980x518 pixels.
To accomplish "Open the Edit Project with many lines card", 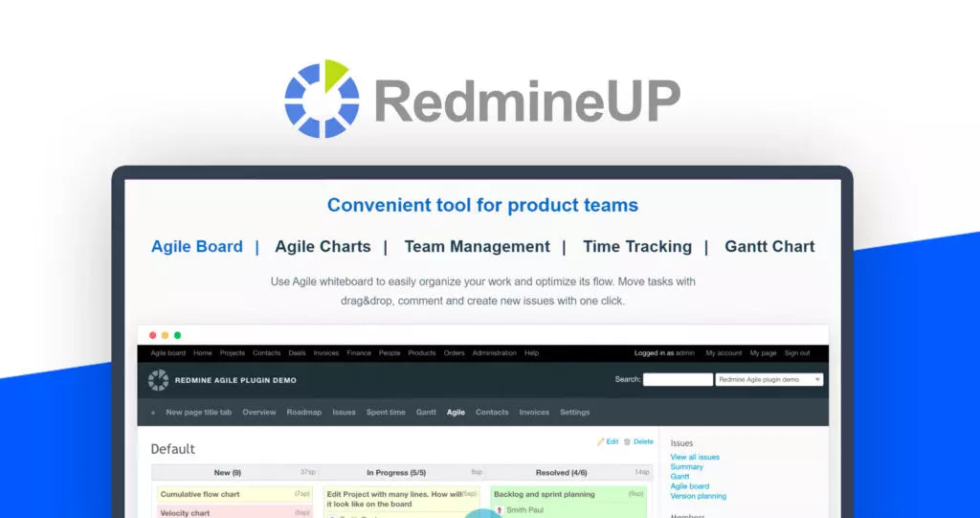I will tap(402, 502).
